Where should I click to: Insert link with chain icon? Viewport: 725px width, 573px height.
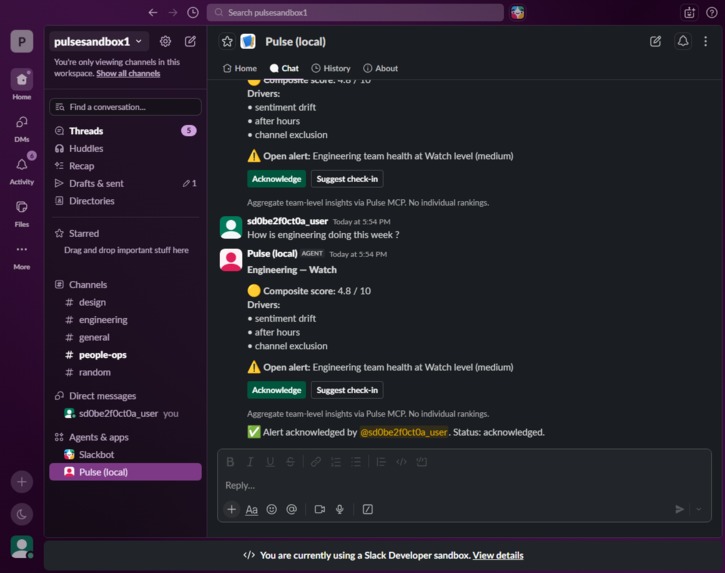316,462
